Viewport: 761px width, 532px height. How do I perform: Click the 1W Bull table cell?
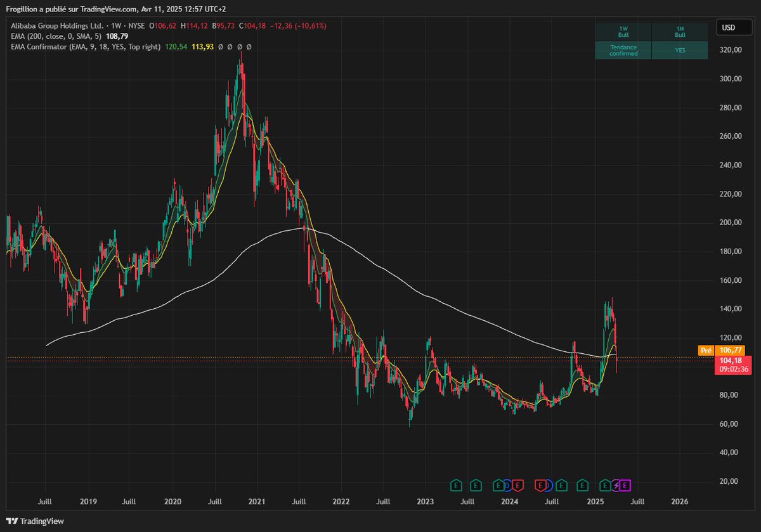[x=623, y=32]
